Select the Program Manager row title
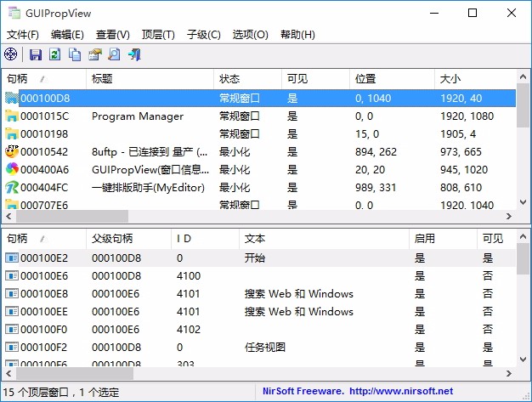This screenshot has width=532, height=402. coord(138,116)
